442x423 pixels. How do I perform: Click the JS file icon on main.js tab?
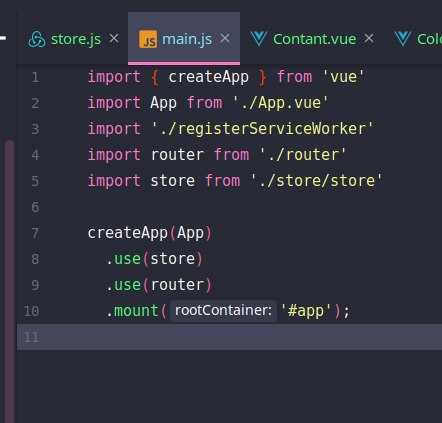(148, 39)
